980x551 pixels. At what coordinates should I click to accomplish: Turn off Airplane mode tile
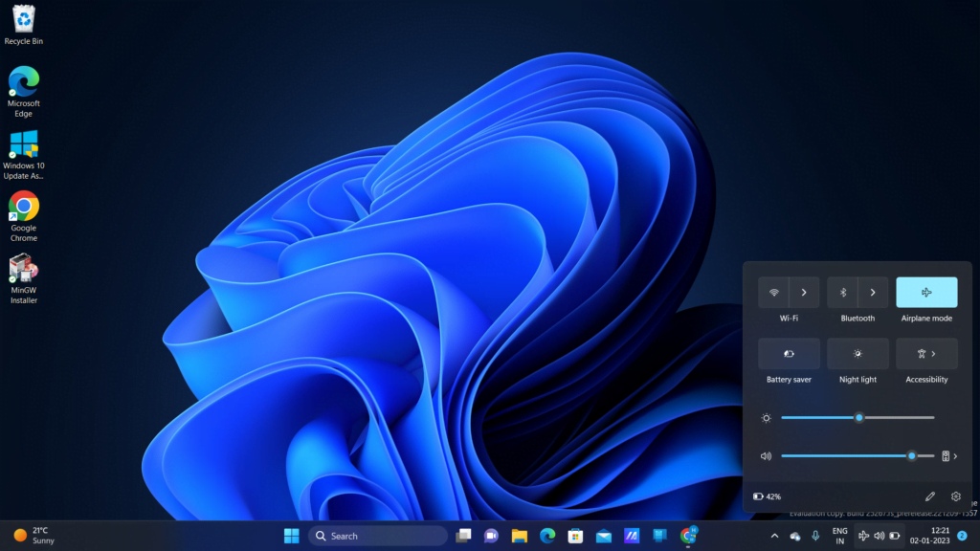(x=926, y=293)
